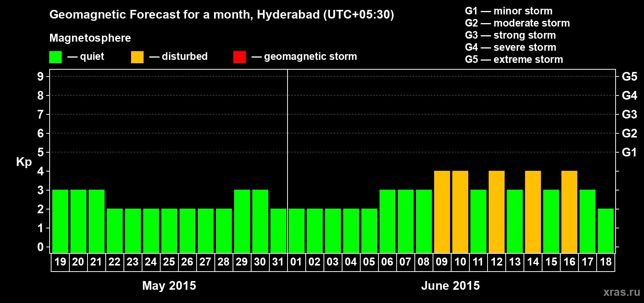
Task: Click the 'G5 — extreme storm' legend line
Action: 514,59
